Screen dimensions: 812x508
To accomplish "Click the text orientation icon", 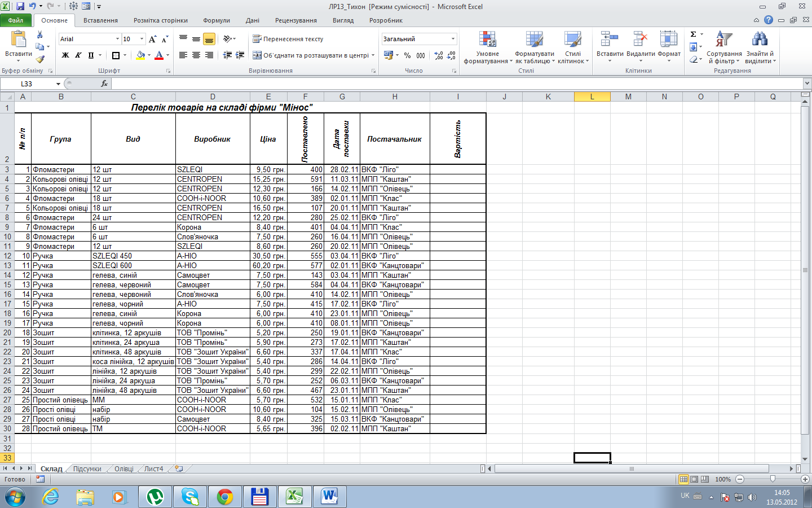I will [x=227, y=39].
